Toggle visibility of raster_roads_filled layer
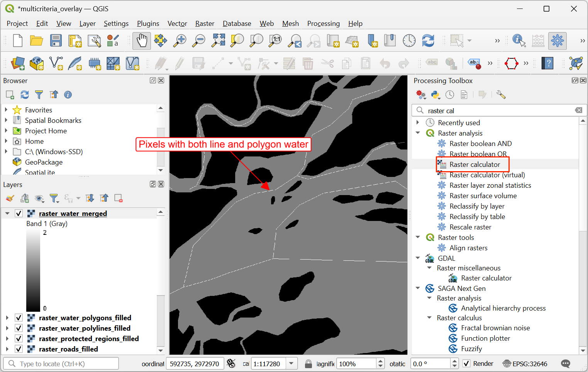The image size is (588, 372). point(19,349)
